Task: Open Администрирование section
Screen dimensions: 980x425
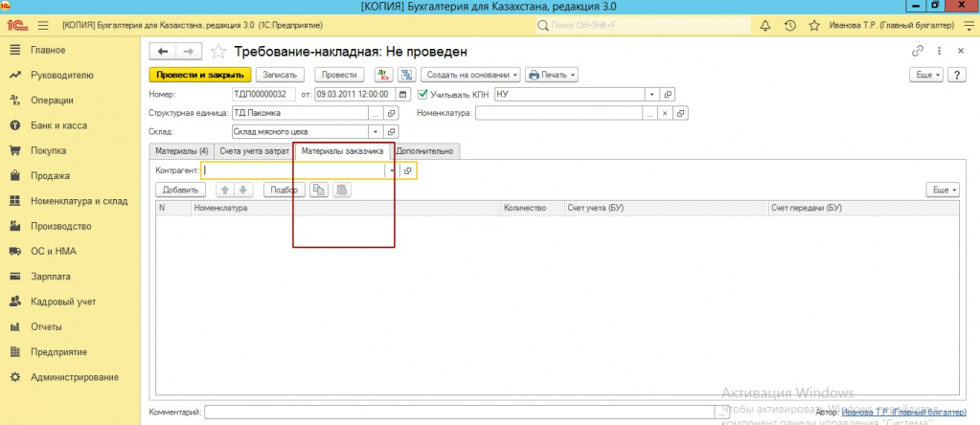Action: pos(75,377)
